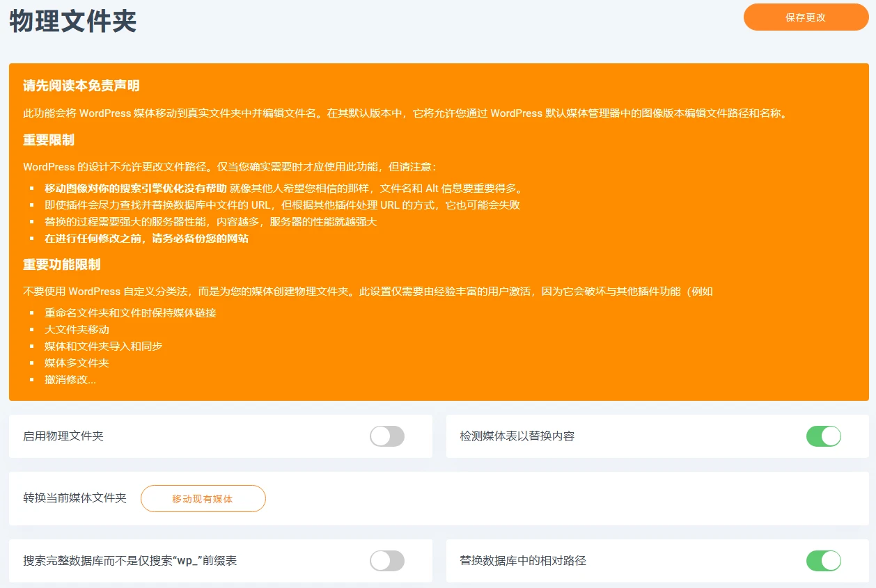Screen dimensions: 876x588
Task: Turn off 替换数据库中的相对路径 toggle
Action: pos(824,561)
